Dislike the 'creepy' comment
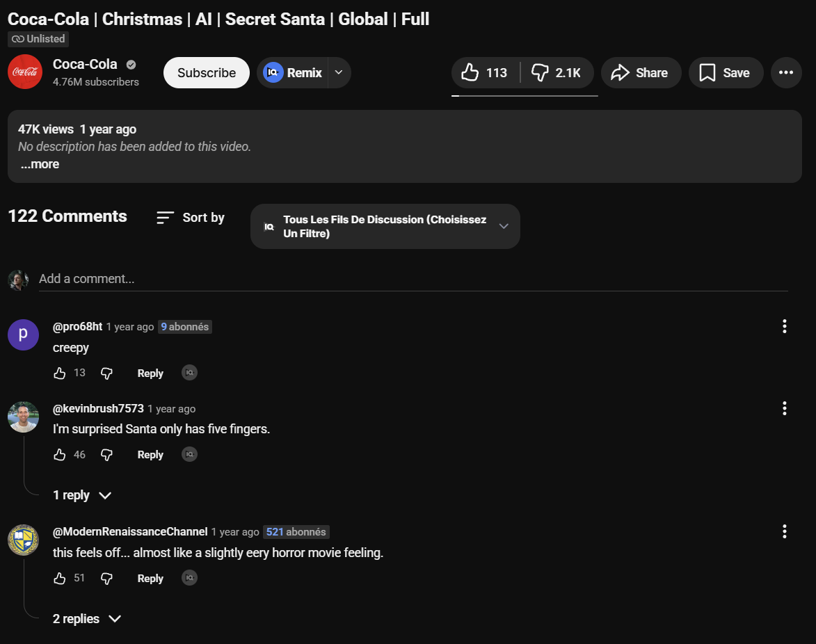Viewport: 816px width, 644px height. [x=106, y=373]
